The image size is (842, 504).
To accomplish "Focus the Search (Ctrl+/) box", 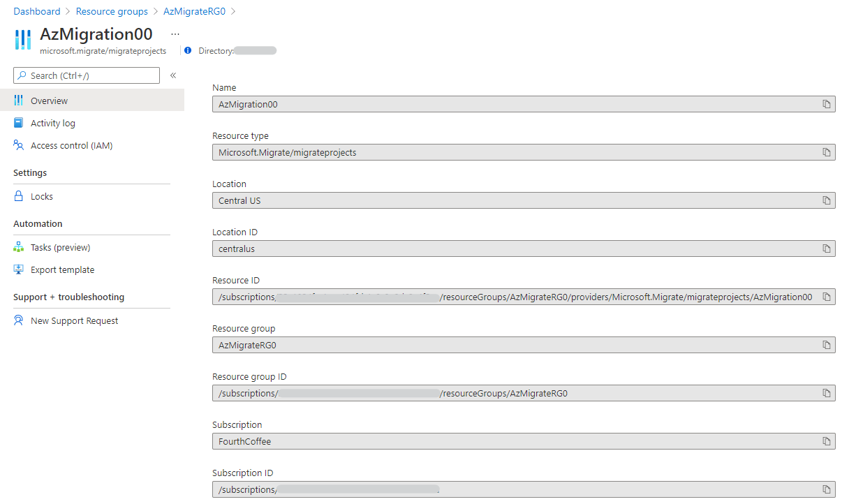I will click(x=91, y=75).
